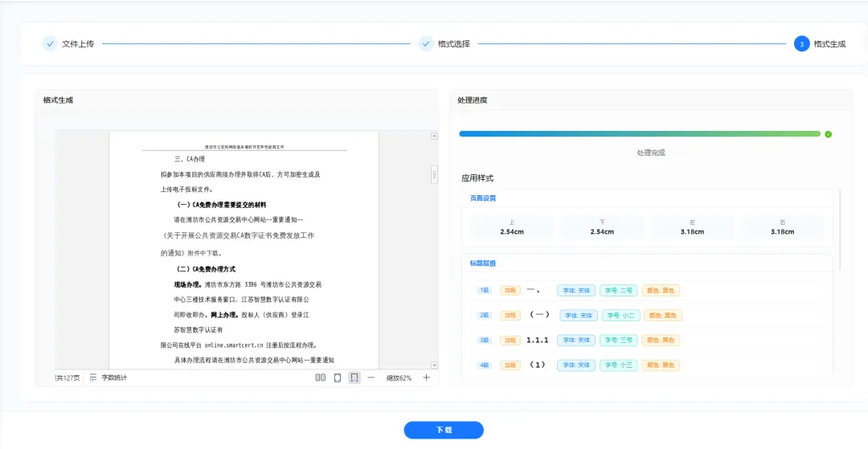This screenshot has height=449, width=868.
Task: Click the 共127页 page count text
Action: pos(68,378)
